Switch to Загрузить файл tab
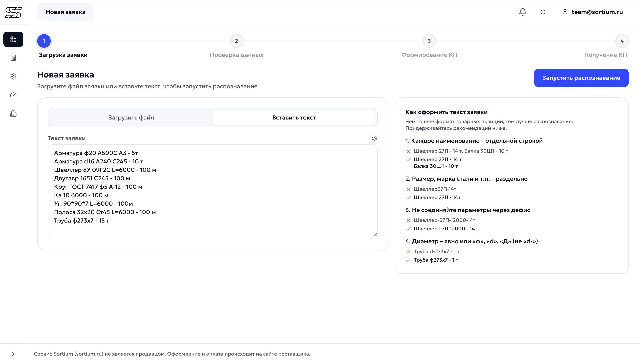 point(131,118)
